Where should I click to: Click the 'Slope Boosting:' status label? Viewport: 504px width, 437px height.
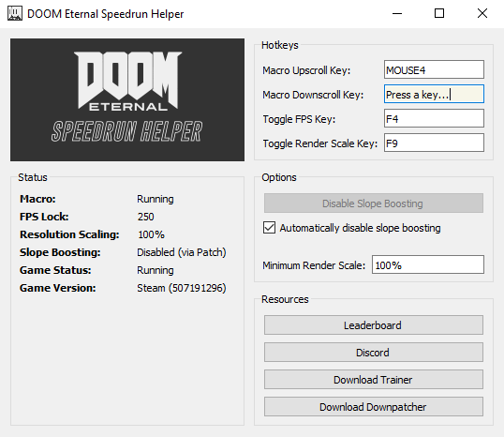pyautogui.click(x=60, y=252)
